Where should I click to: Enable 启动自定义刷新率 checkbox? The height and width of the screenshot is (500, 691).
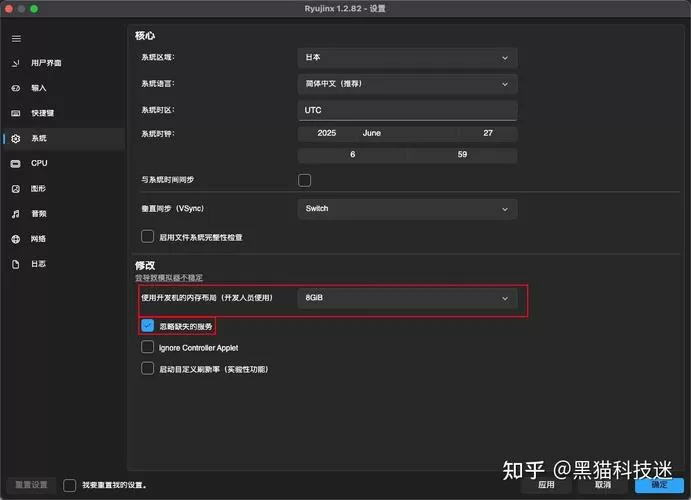coord(147,368)
